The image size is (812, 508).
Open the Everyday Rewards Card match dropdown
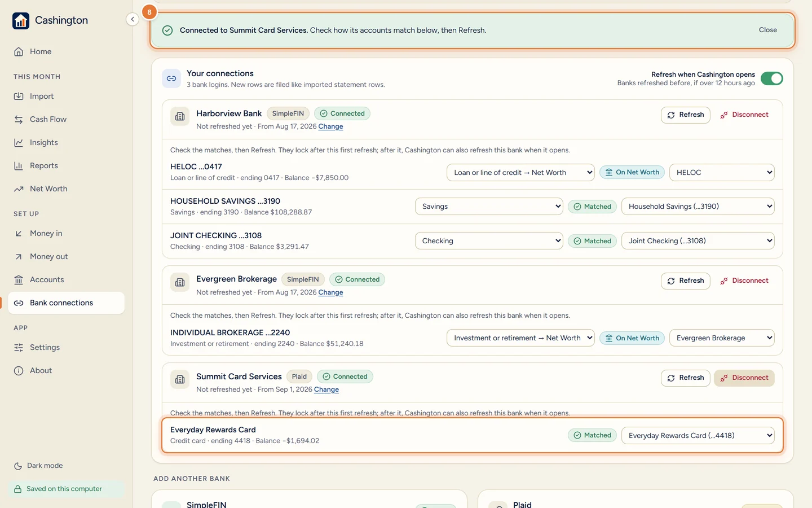tap(698, 435)
